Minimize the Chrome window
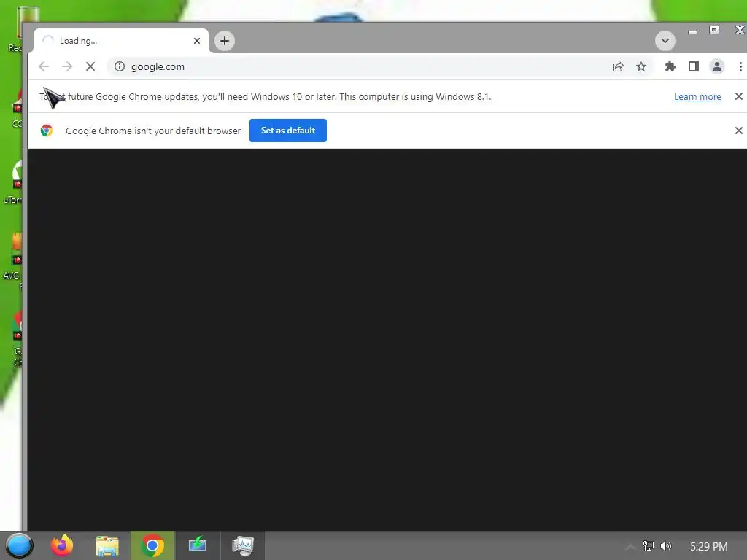This screenshot has width=747, height=560. pos(693,31)
